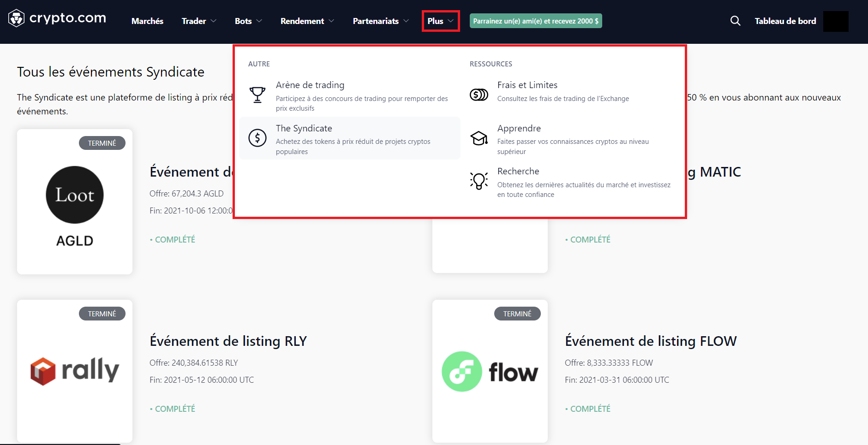Click the graduation cap icon for Apprendre

(479, 138)
